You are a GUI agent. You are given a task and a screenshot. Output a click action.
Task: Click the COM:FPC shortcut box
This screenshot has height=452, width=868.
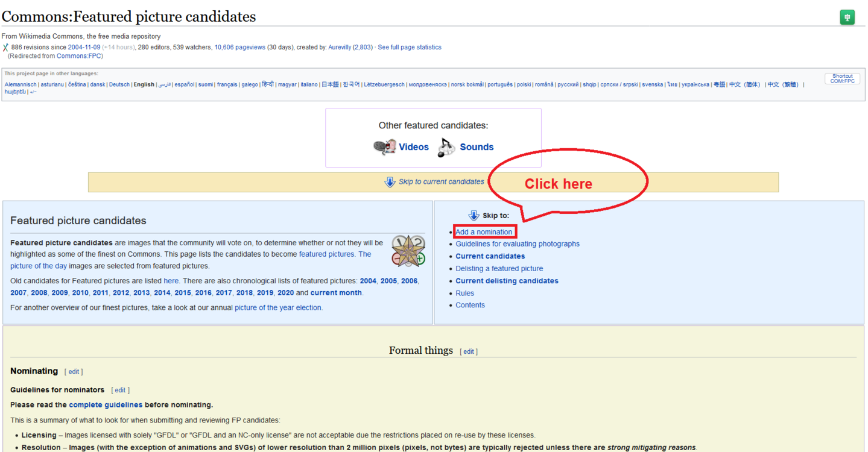pyautogui.click(x=842, y=79)
